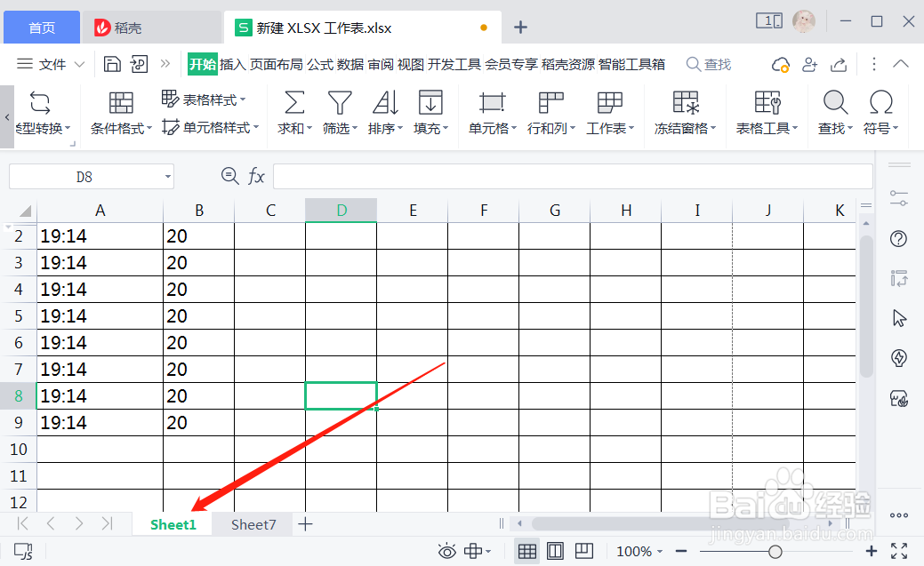The height and width of the screenshot is (566, 924).
Task: Open the 开始 ribbon tab
Action: coord(203,64)
